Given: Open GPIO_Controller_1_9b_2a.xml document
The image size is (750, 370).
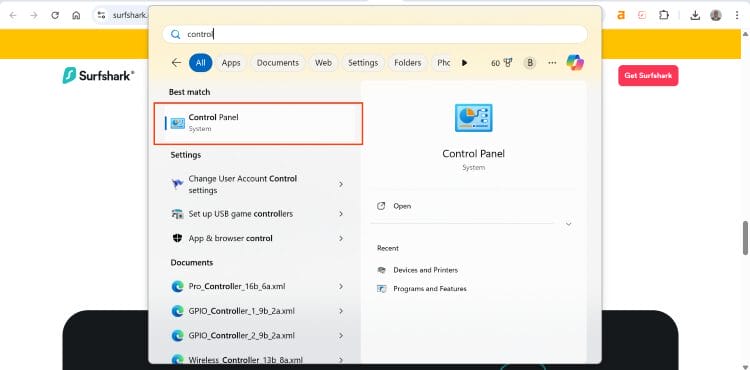Looking at the screenshot, I should [258, 311].
